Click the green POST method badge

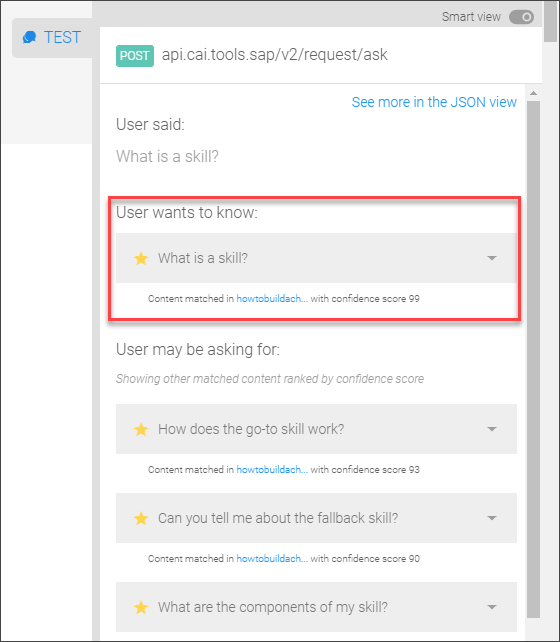[135, 56]
